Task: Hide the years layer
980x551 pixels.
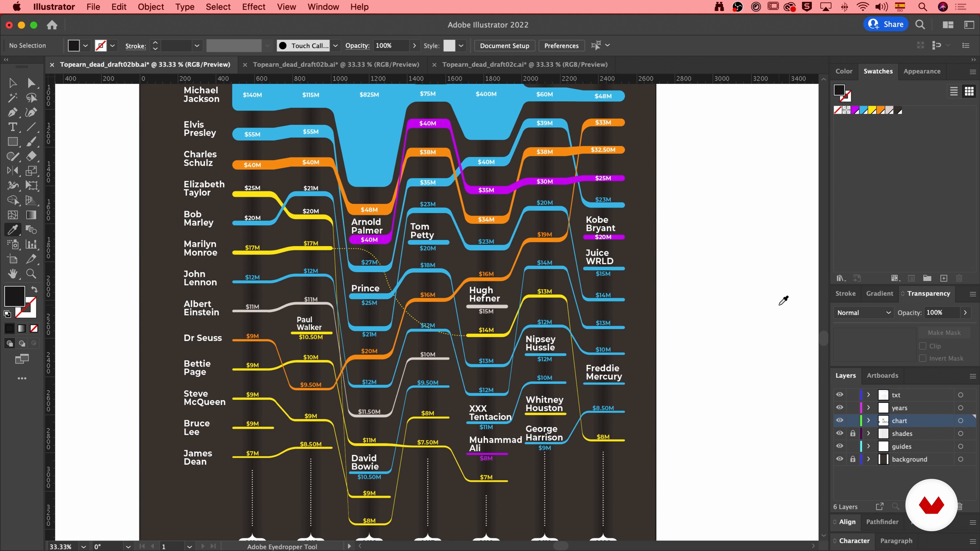Action: (x=840, y=408)
